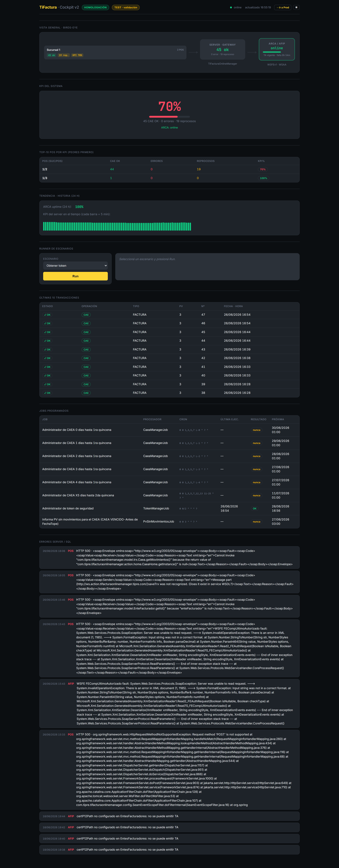
Task: Click the OK check badge for transaction Nº 45
Action: tap(47, 332)
